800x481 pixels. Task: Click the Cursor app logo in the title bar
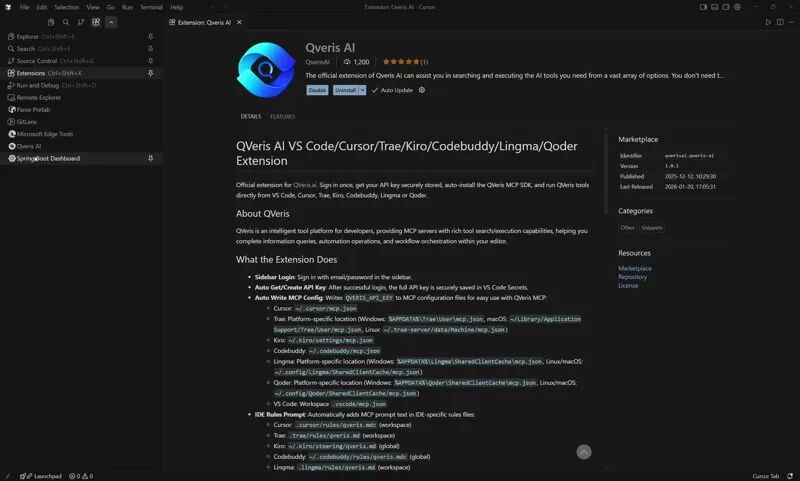point(8,7)
